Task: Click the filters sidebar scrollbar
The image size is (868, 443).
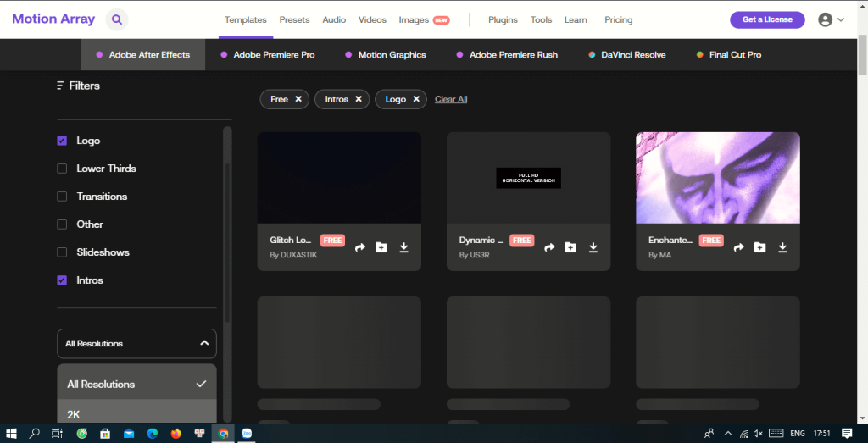Action: tap(227, 220)
